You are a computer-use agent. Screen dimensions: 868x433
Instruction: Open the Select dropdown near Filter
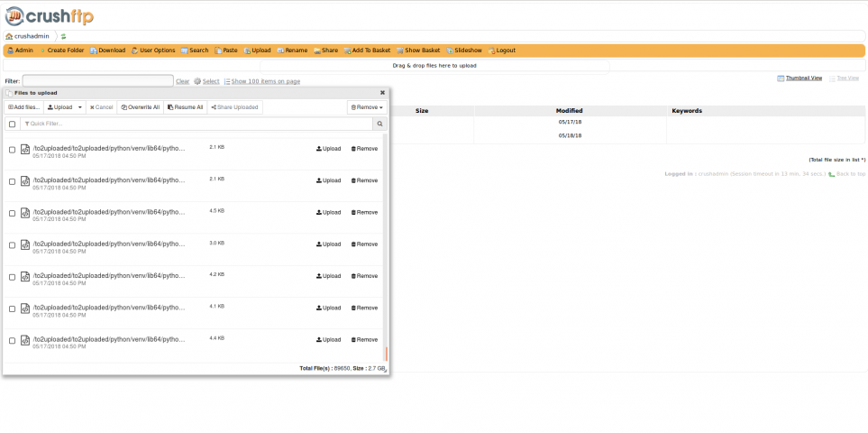point(206,81)
